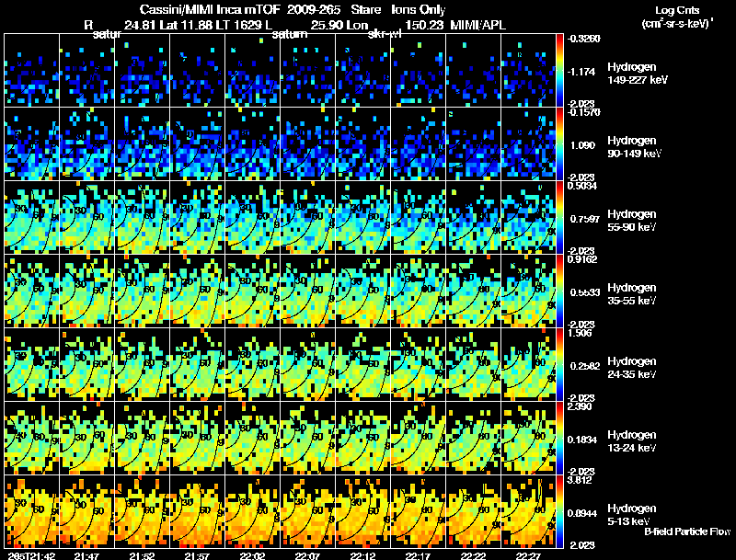Click the Hydrogen 5-13 keV color bar
This screenshot has width=736, height=560.
pos(559,511)
